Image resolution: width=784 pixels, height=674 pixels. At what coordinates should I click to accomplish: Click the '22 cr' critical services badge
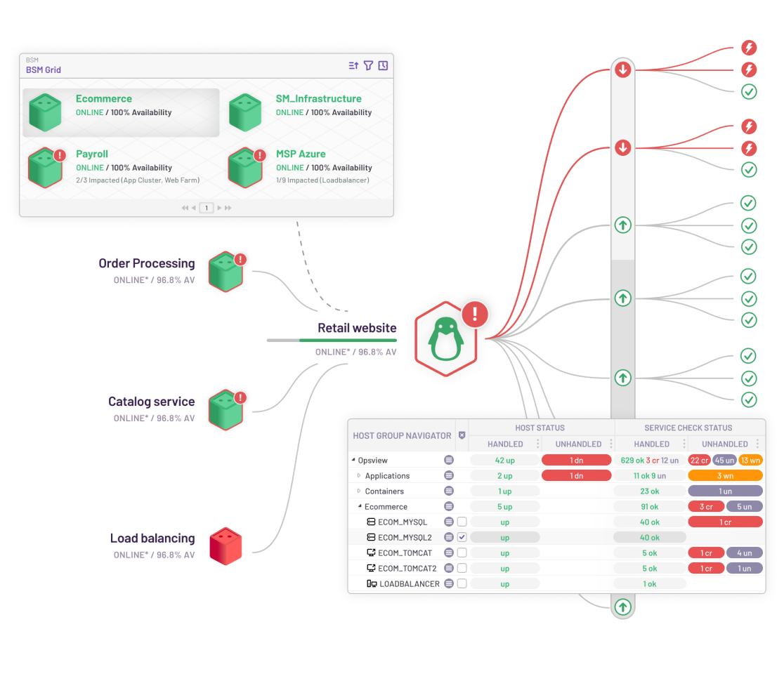point(698,460)
